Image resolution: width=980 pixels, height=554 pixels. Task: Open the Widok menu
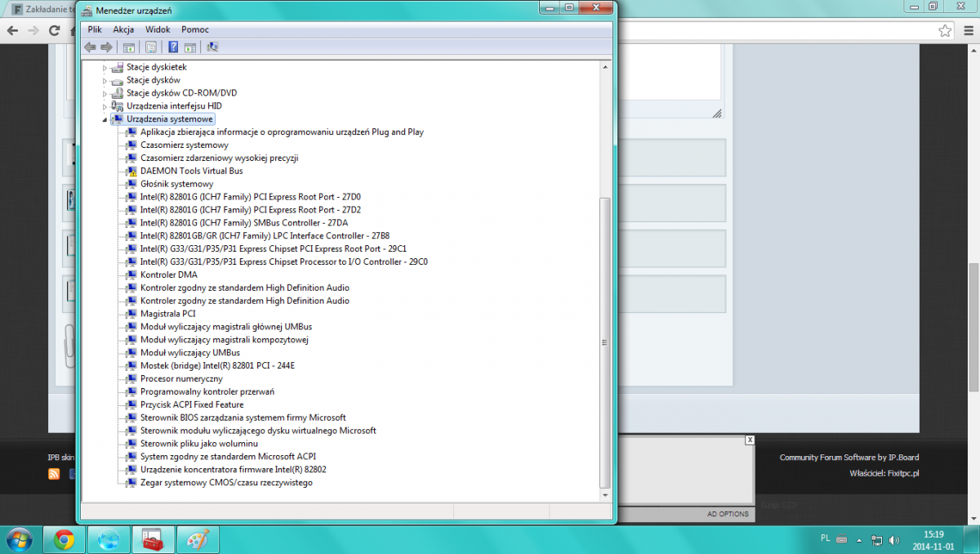pos(158,29)
